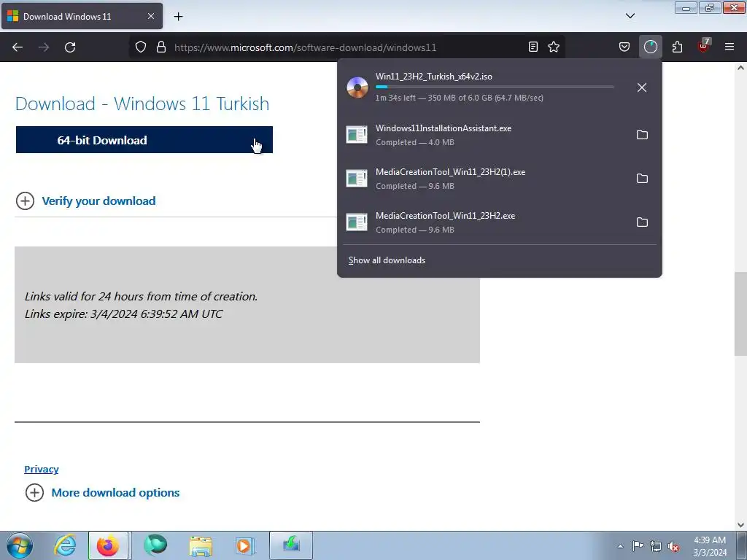Click the last MediaCreationTool_Win11_23H2.exe file icon
Image resolution: width=747 pixels, height=560 pixels.
(x=357, y=222)
